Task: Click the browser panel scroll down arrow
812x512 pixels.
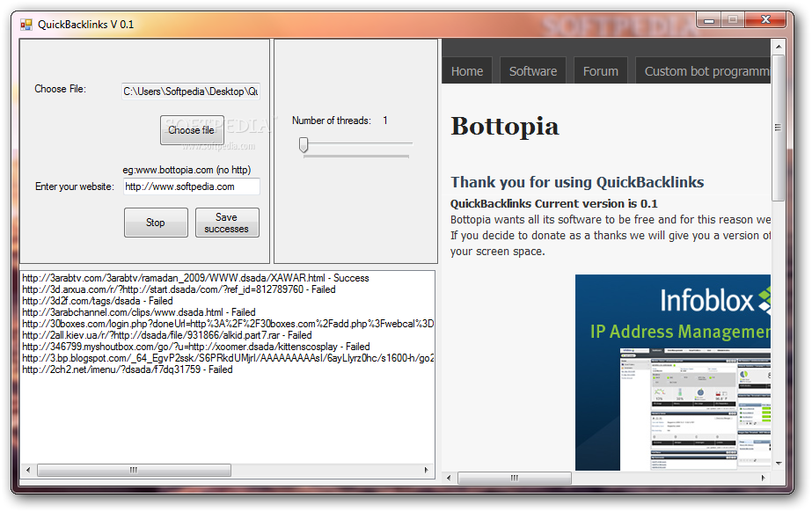Action: pos(779,464)
